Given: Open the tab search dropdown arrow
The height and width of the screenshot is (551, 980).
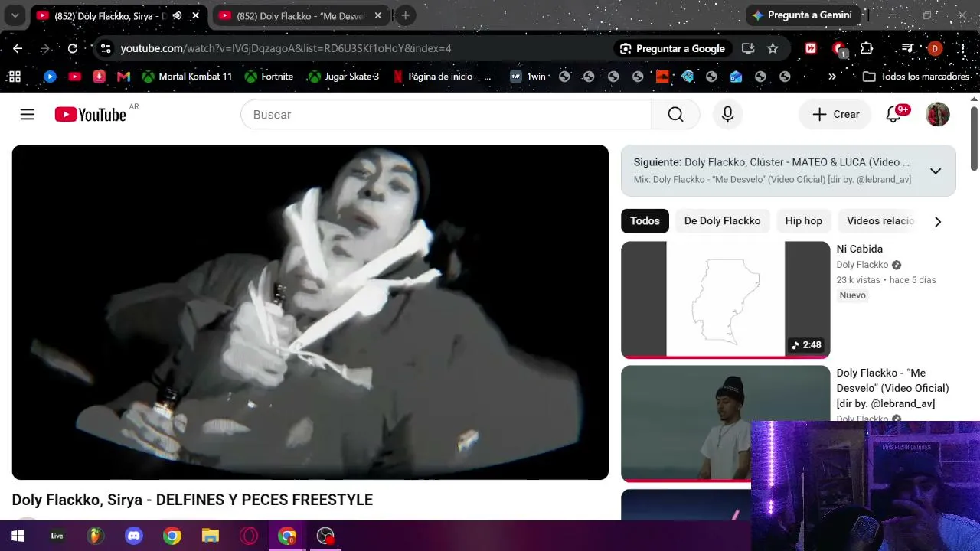Looking at the screenshot, I should [x=15, y=15].
